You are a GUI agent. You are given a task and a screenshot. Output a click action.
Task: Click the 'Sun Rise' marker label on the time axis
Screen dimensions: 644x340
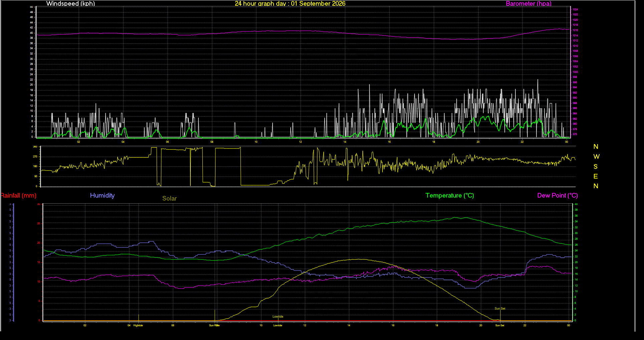(214, 325)
